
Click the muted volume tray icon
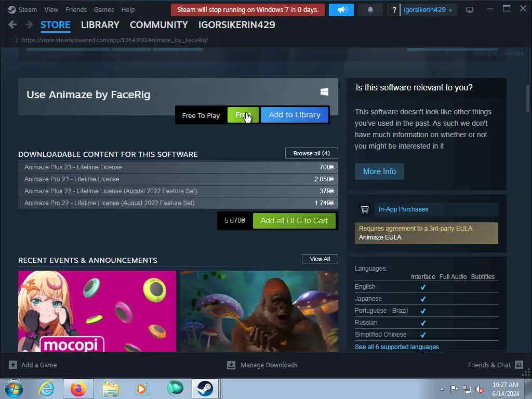[x=480, y=389]
